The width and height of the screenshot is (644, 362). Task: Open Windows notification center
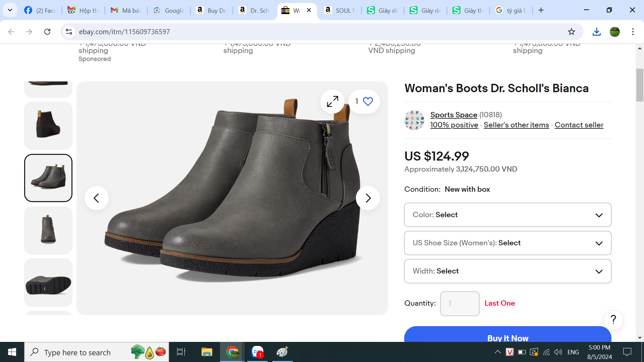[627, 352]
